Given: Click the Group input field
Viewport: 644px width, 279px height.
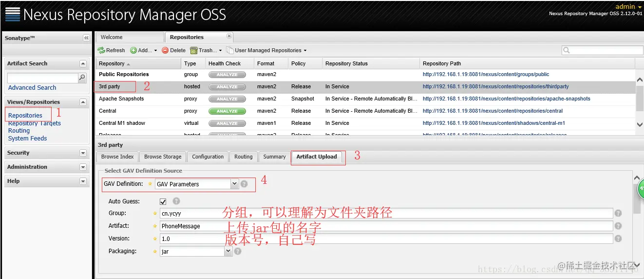Looking at the screenshot, I should pyautogui.click(x=386, y=213).
